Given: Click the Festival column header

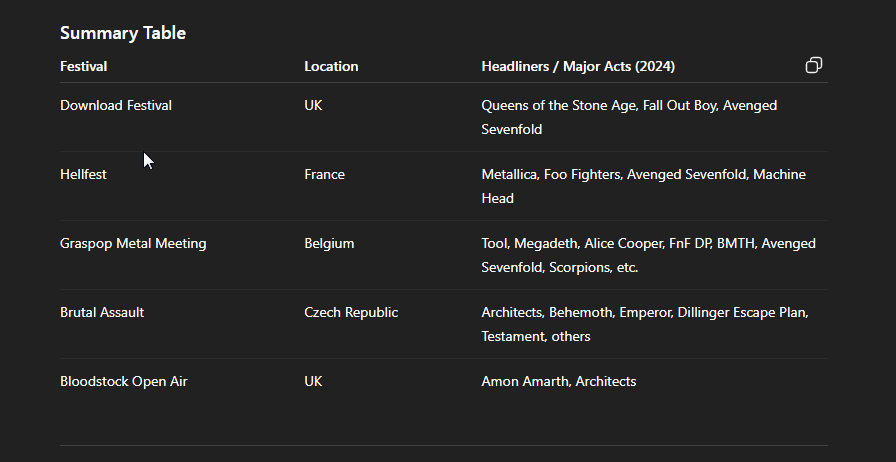Looking at the screenshot, I should click(83, 66).
